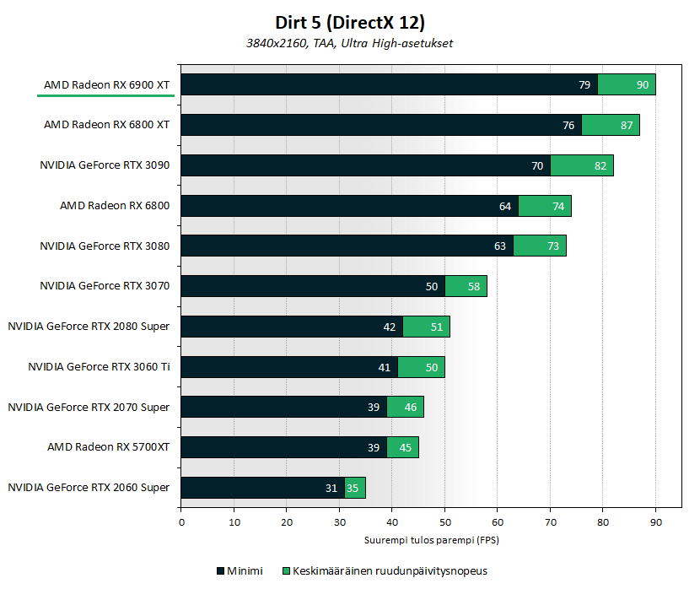Select the AMD Radeon RX 6900 XT label
700x589 pixels.
click(106, 84)
